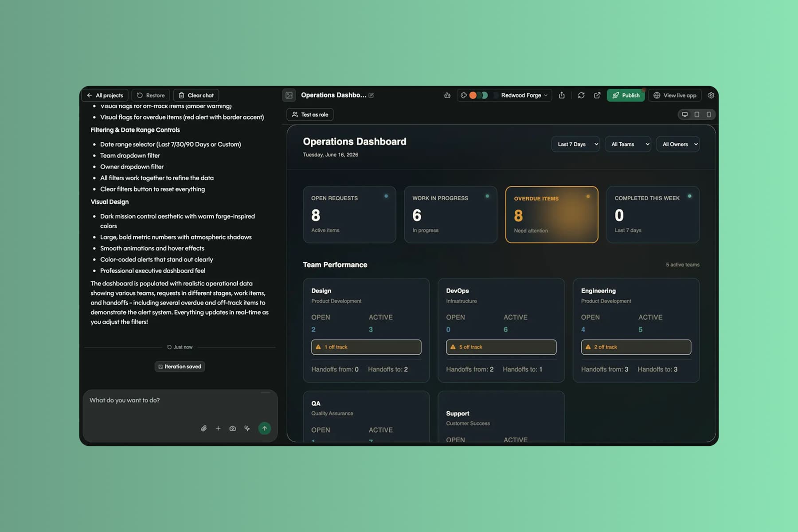
Task: Click the Clear chat button
Action: (x=196, y=95)
